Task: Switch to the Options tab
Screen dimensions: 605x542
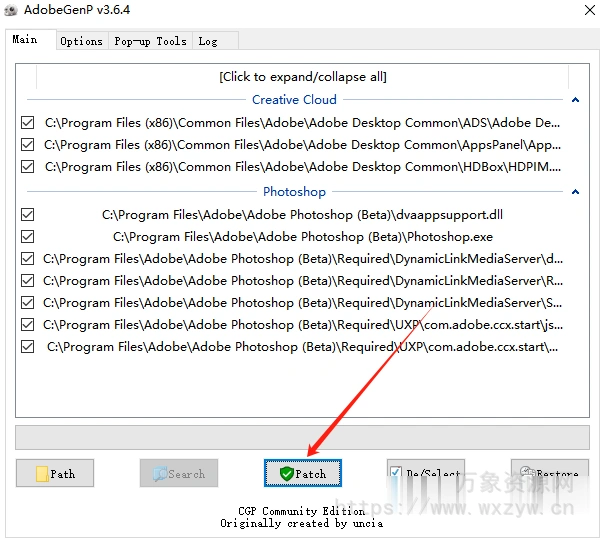Action: [81, 41]
